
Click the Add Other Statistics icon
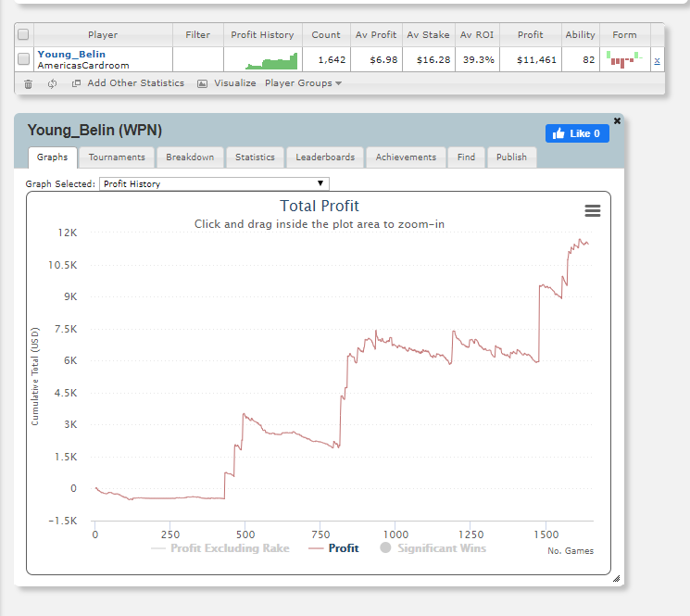click(76, 83)
